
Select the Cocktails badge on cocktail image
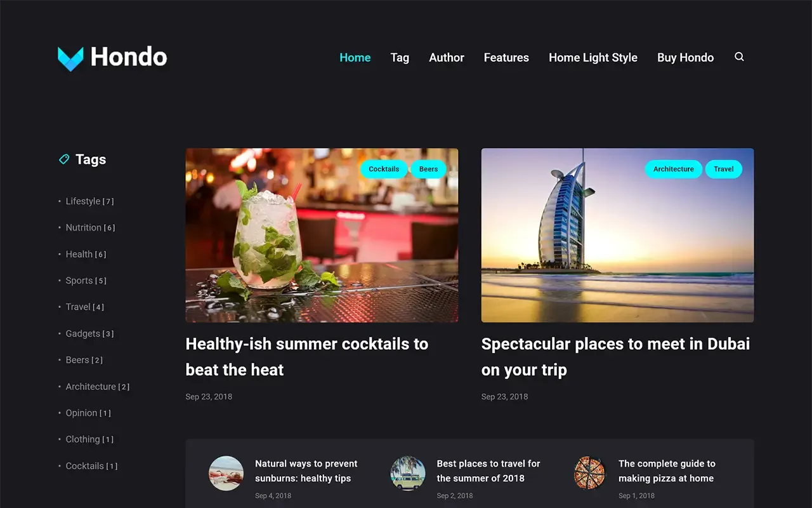click(384, 169)
